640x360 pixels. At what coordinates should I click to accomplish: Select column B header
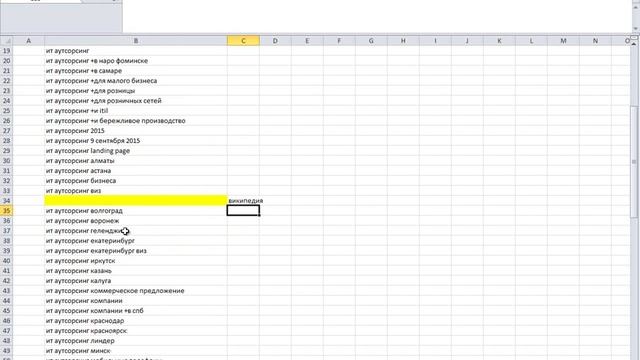(136, 41)
